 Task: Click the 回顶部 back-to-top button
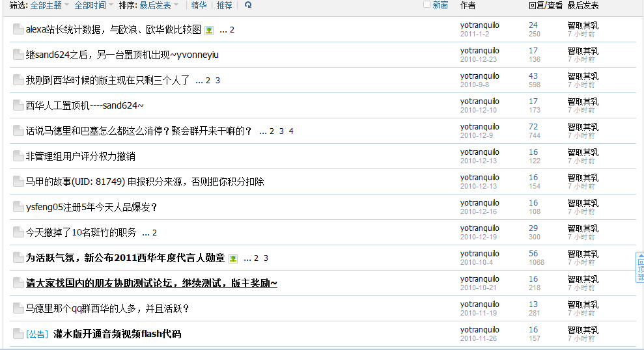coord(640,267)
